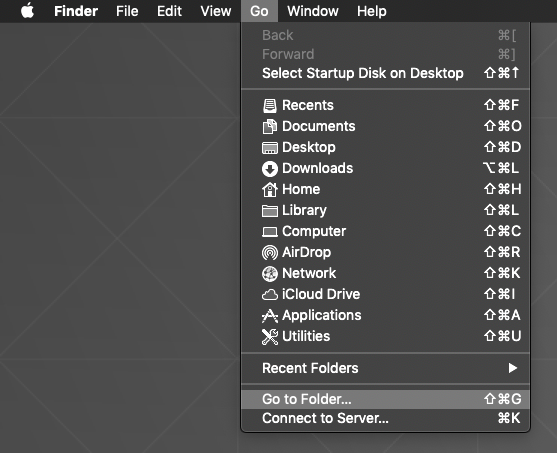Go to the Computer location
The height and width of the screenshot is (453, 557).
point(385,231)
